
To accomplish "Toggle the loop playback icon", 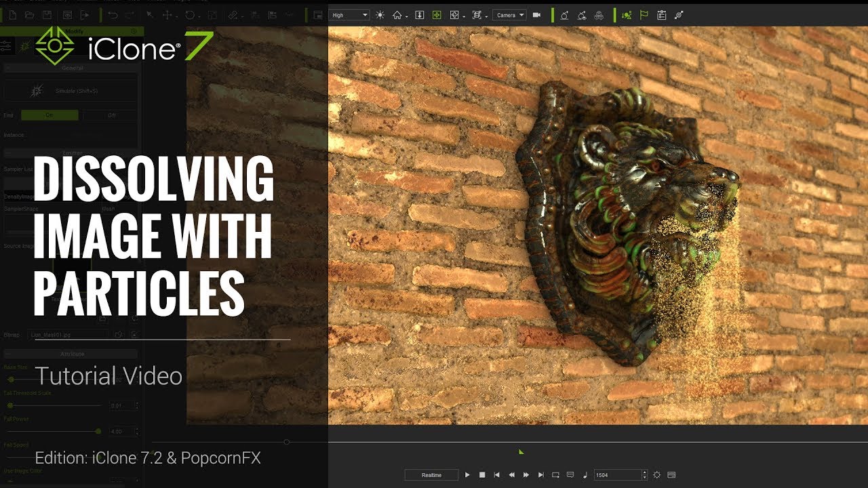I will tap(555, 475).
